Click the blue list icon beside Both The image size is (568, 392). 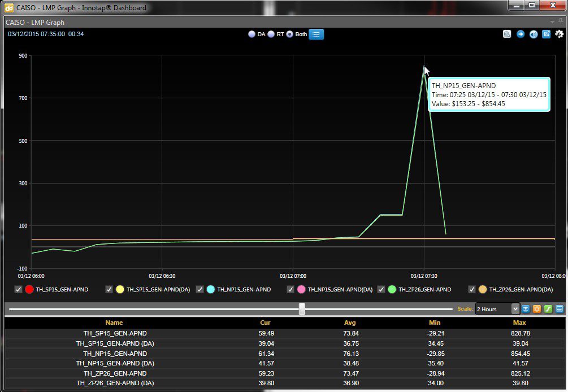316,34
